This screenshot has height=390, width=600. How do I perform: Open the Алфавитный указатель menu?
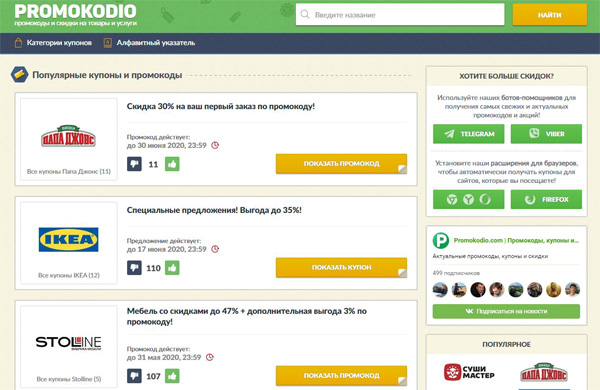point(156,43)
